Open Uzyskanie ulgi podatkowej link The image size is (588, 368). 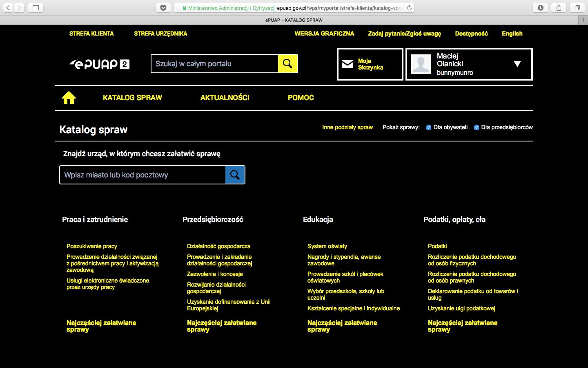pos(461,308)
